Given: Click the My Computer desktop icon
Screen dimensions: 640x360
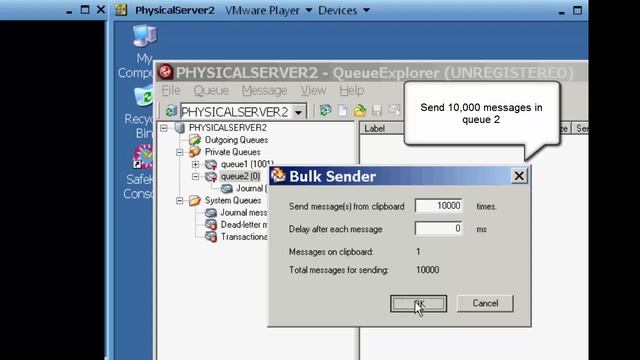Looking at the screenshot, I should click(145, 36).
